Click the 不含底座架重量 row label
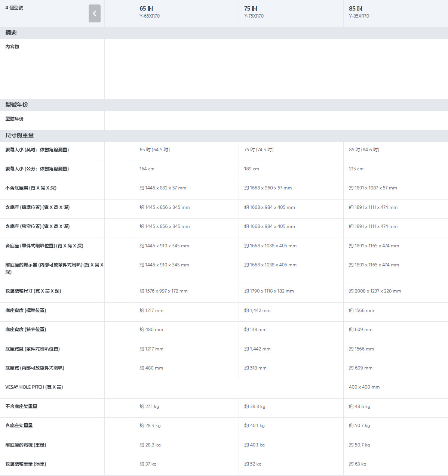Image resolution: width=448 pixels, height=476 pixels. click(21, 407)
